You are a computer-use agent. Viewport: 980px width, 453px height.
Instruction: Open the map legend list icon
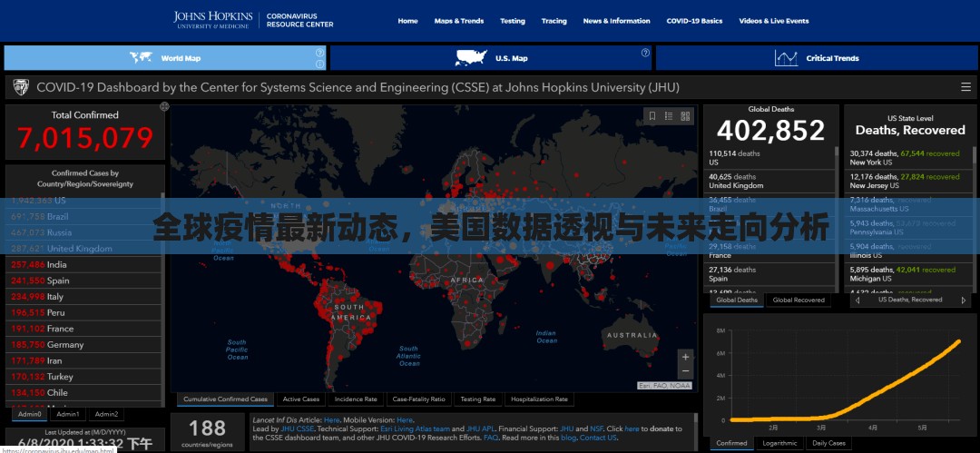click(669, 115)
